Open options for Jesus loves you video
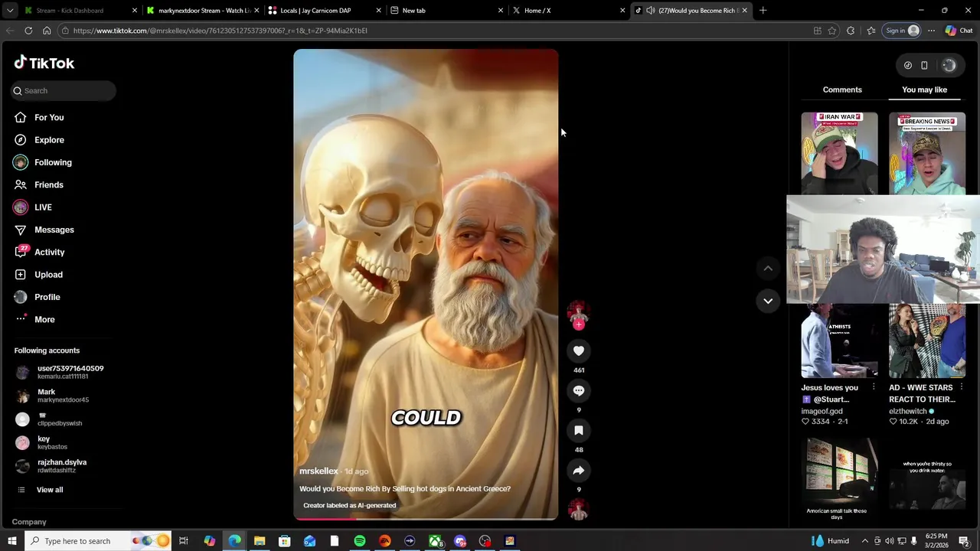This screenshot has height=551, width=980. (874, 387)
